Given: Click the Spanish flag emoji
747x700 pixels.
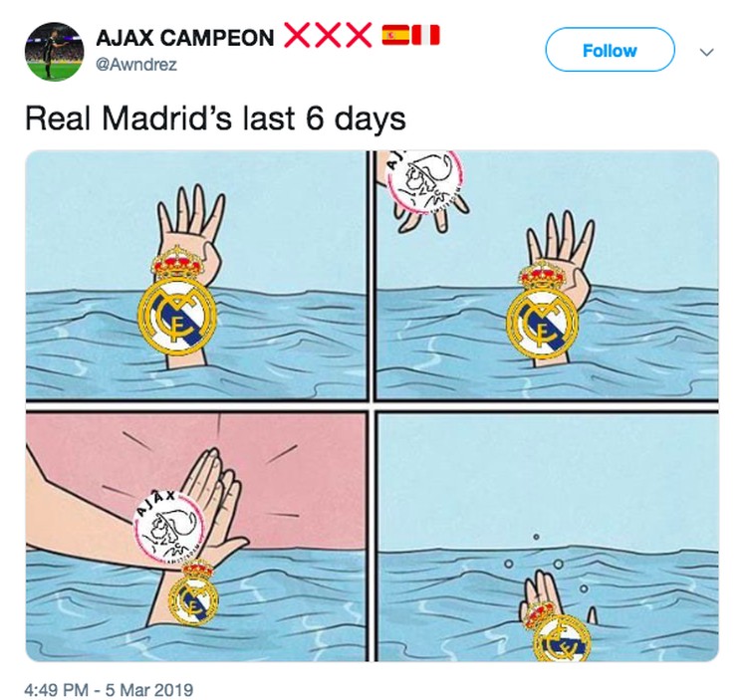Looking at the screenshot, I should tap(395, 35).
